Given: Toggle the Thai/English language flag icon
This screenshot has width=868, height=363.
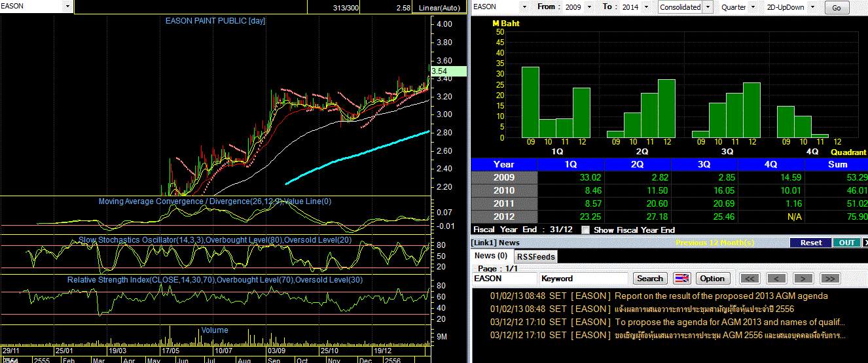Looking at the screenshot, I should point(681,278).
